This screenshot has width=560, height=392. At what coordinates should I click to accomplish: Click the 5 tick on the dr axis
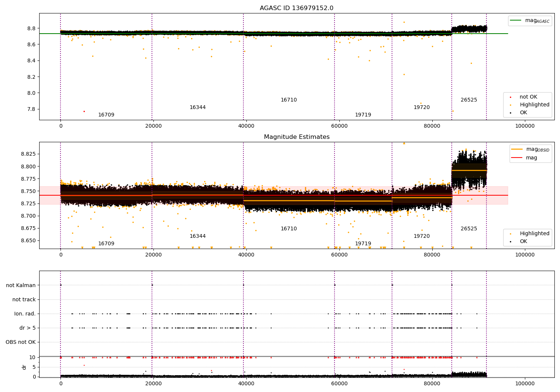(34, 367)
